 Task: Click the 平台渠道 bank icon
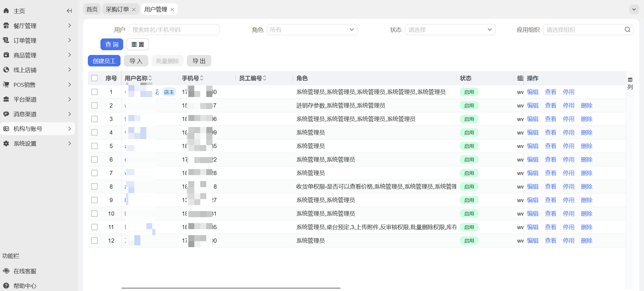pyautogui.click(x=6, y=99)
